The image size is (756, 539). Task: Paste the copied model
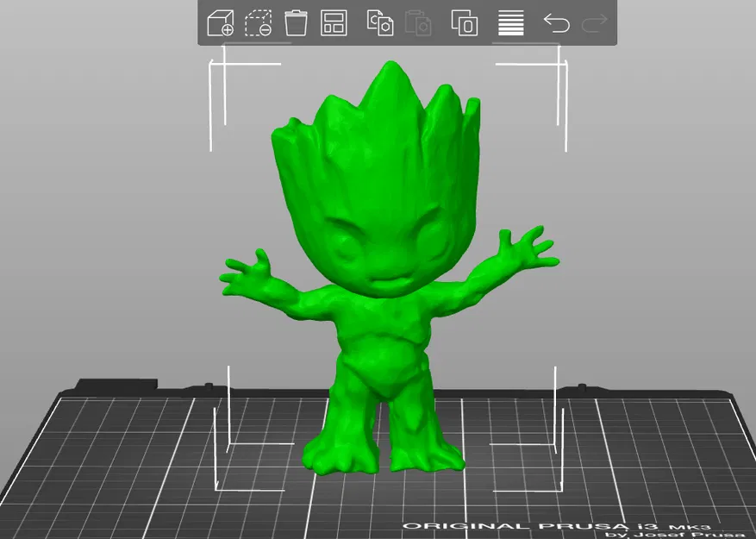pyautogui.click(x=420, y=24)
